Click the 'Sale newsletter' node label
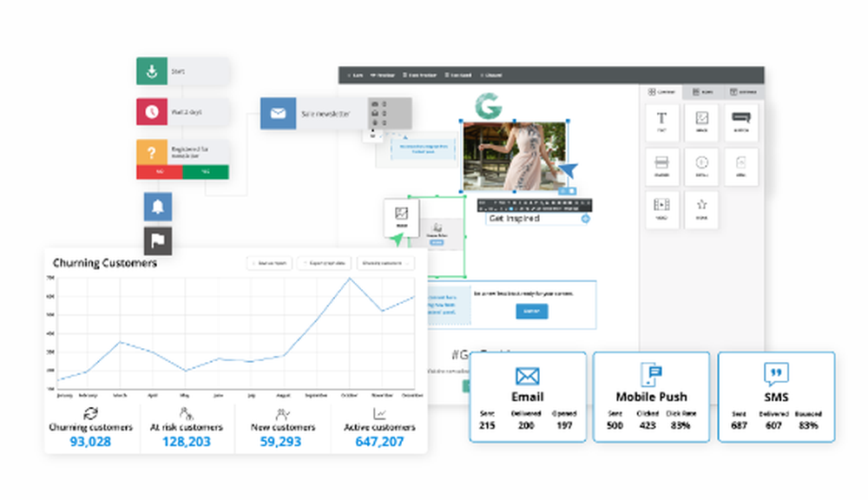 pyautogui.click(x=325, y=114)
